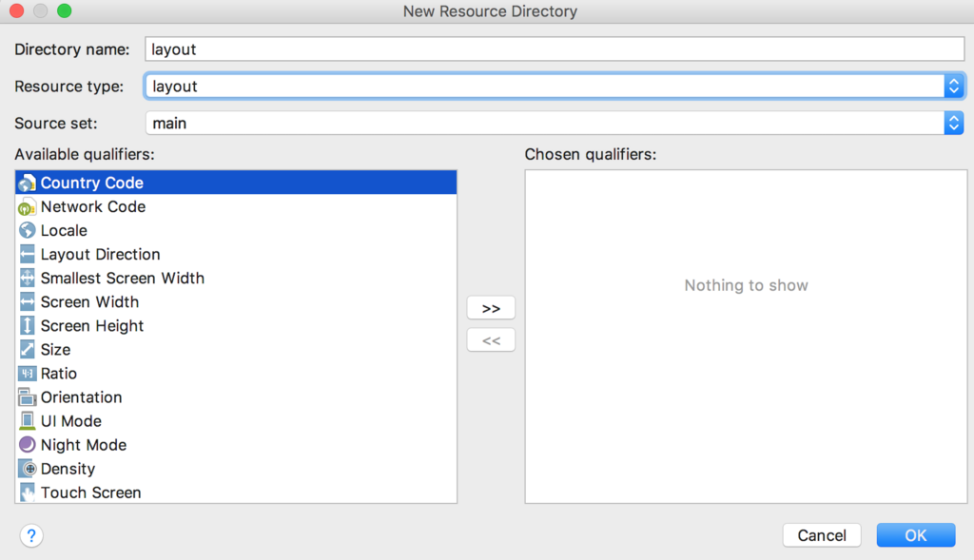Click the Smallest Screen Width icon

tap(27, 279)
